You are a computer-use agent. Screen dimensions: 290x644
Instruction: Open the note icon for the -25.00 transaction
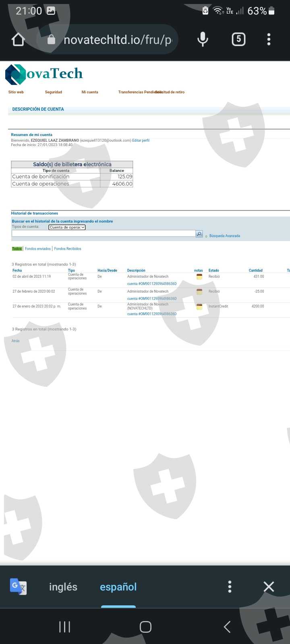pos(199,292)
